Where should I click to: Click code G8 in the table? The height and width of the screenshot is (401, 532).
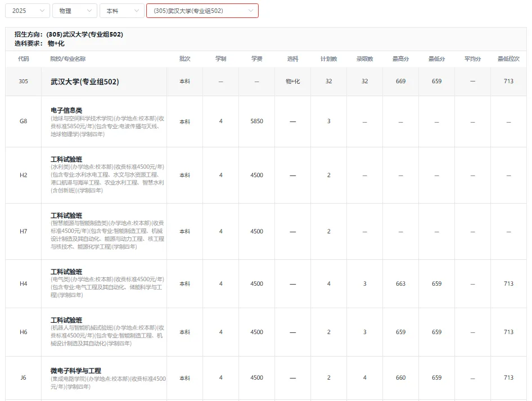click(24, 121)
